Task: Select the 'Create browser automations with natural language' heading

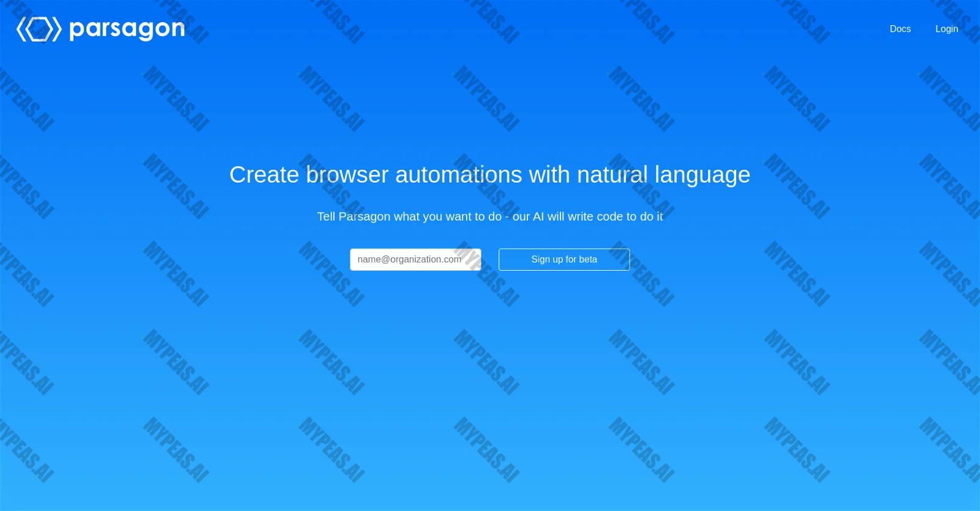Action: click(x=490, y=175)
